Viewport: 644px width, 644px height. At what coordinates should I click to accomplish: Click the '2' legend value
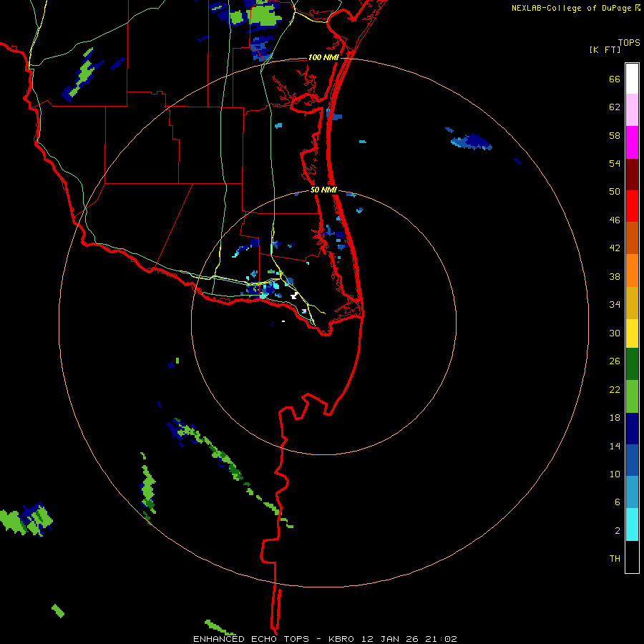click(x=617, y=531)
